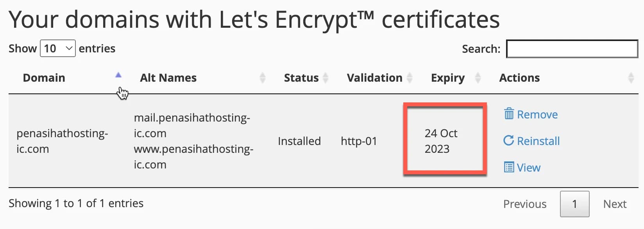Open the Show entries dropdown

(57, 48)
